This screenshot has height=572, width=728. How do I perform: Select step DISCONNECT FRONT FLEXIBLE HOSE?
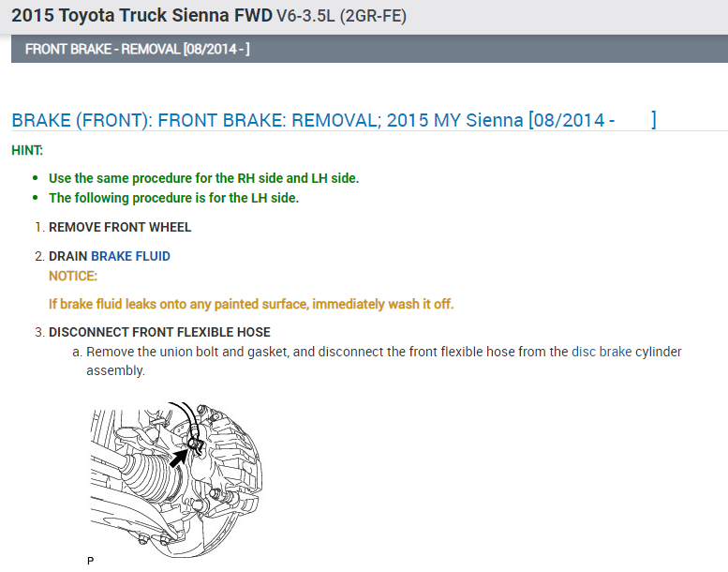[159, 332]
